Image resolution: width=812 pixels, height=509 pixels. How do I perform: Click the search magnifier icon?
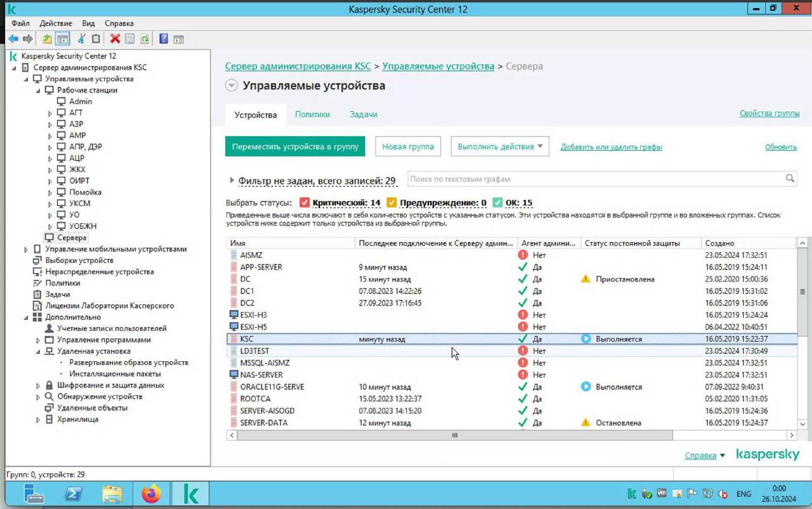[x=790, y=179]
